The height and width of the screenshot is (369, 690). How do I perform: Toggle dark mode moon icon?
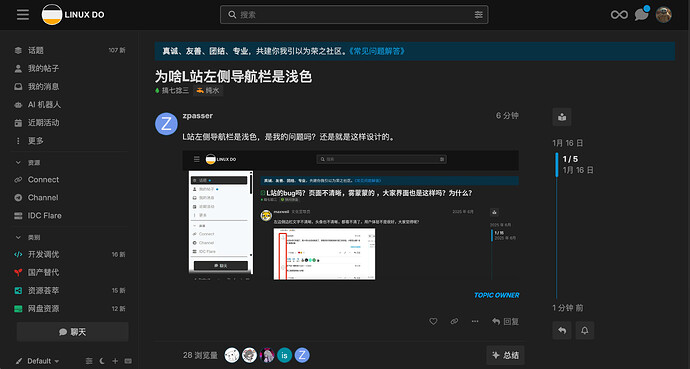tap(102, 361)
